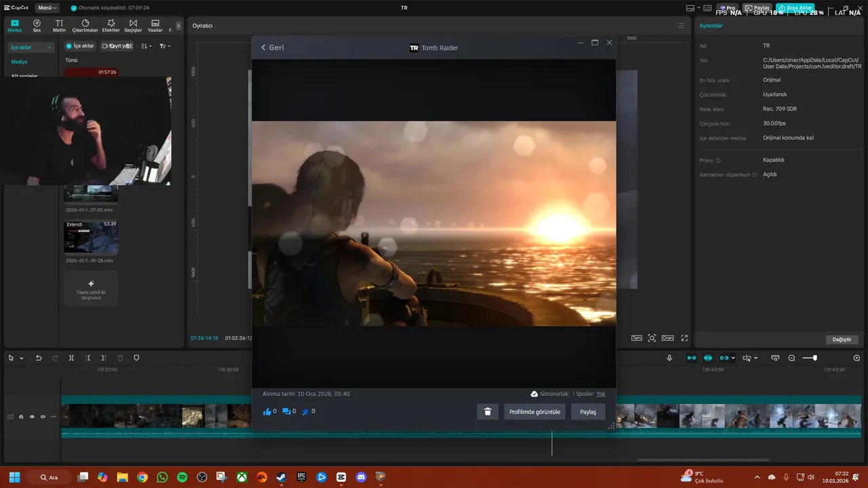Open Spotify from the taskbar
The image size is (868, 488).
pos(182,477)
